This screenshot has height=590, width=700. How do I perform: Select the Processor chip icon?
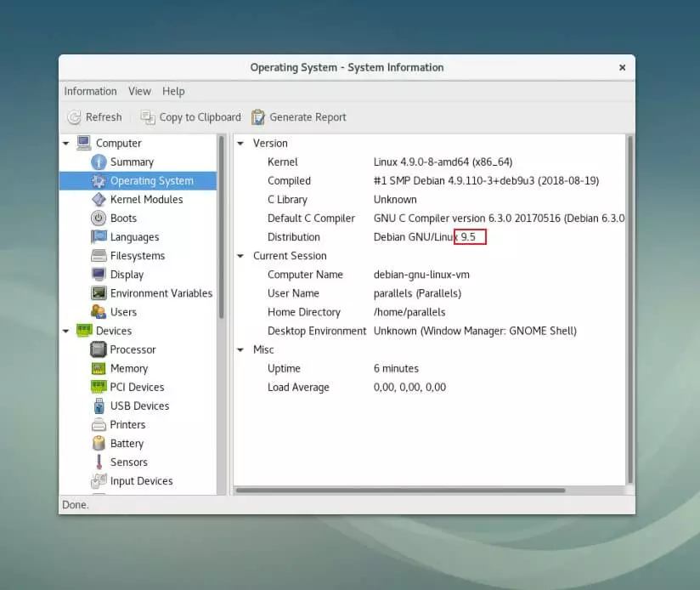click(x=99, y=349)
